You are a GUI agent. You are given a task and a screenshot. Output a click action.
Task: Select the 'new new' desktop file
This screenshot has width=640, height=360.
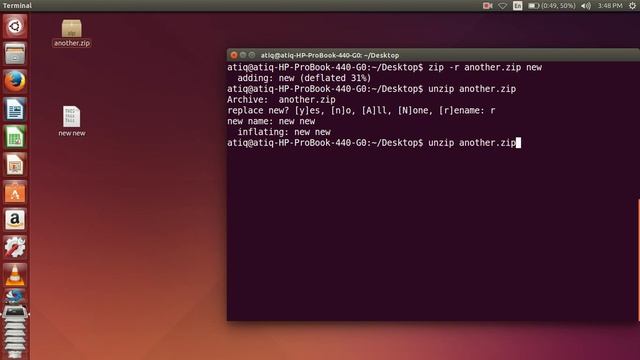(71, 121)
